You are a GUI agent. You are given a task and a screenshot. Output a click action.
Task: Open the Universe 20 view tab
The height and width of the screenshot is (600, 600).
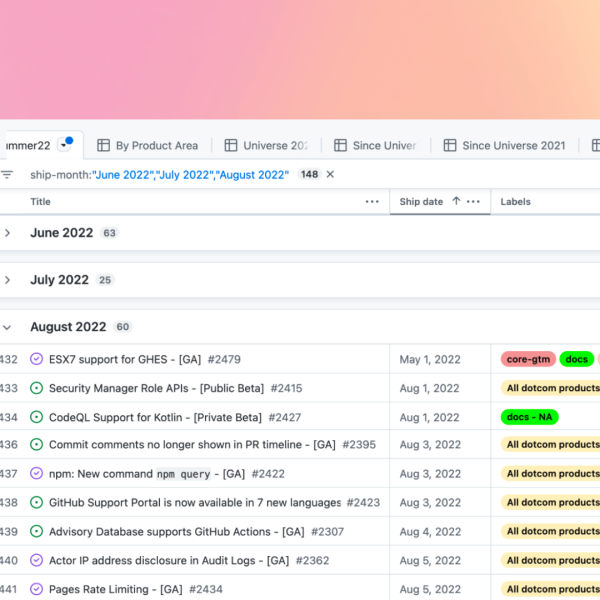pos(266,145)
